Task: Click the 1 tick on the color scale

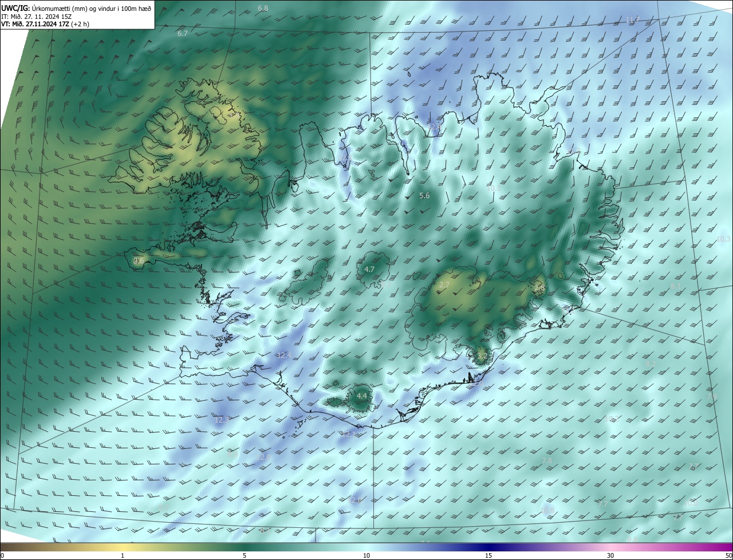Action: [x=123, y=555]
